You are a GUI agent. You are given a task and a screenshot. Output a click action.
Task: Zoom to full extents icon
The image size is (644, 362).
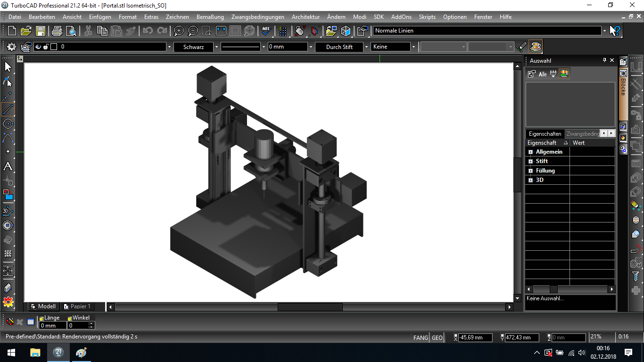pyautogui.click(x=221, y=31)
